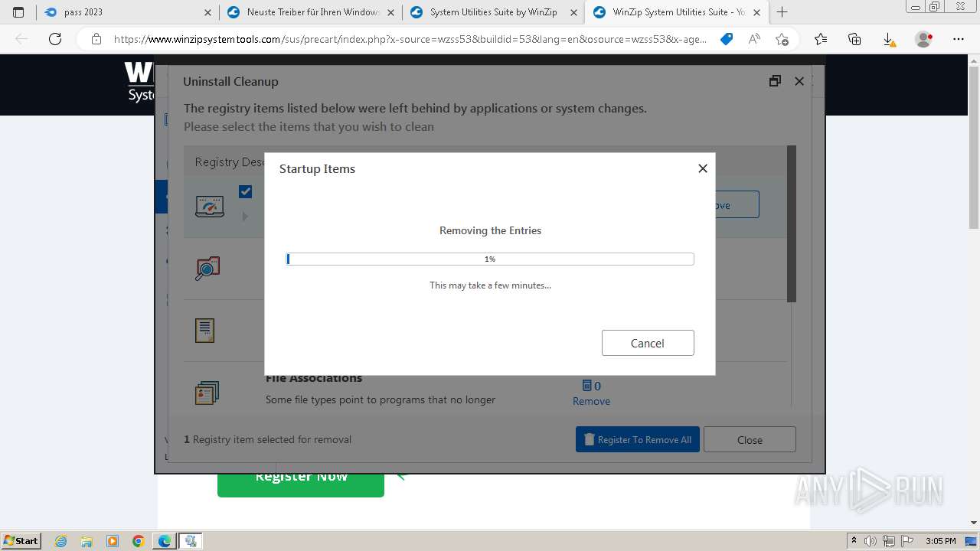The image size is (980, 551).
Task: Open Settings and more menu
Action: [959, 39]
